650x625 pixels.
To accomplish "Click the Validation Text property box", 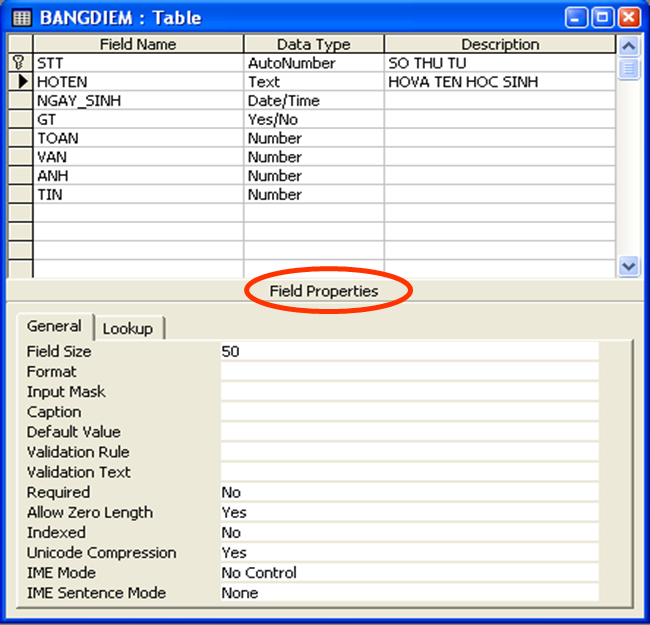I will pos(410,472).
